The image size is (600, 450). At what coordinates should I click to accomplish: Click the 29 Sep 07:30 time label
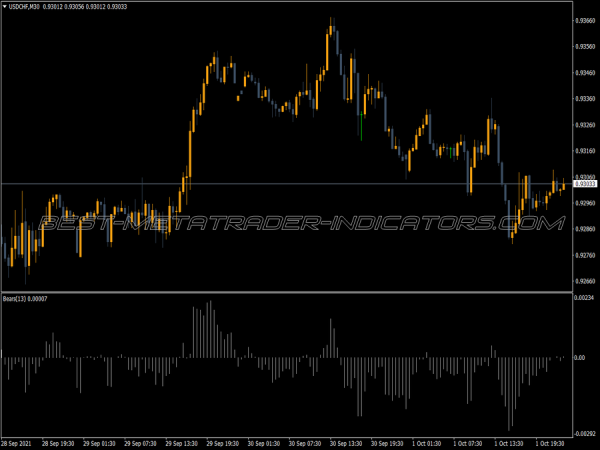click(140, 443)
